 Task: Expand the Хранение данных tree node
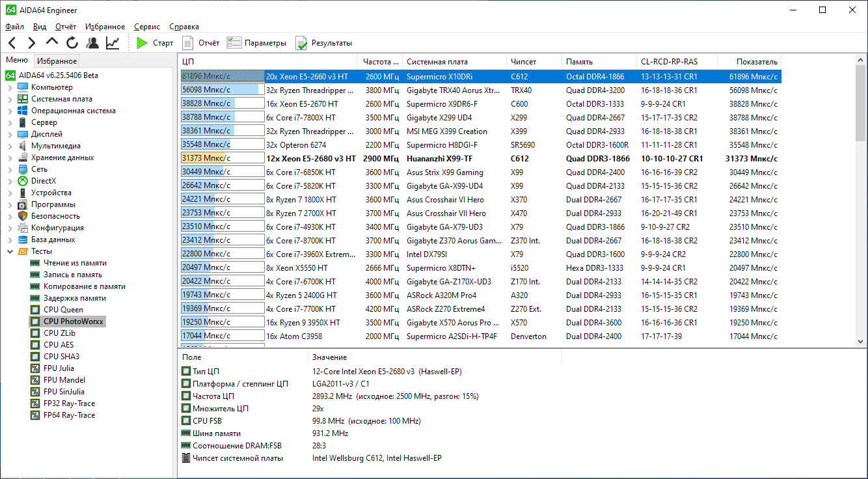tap(10, 157)
